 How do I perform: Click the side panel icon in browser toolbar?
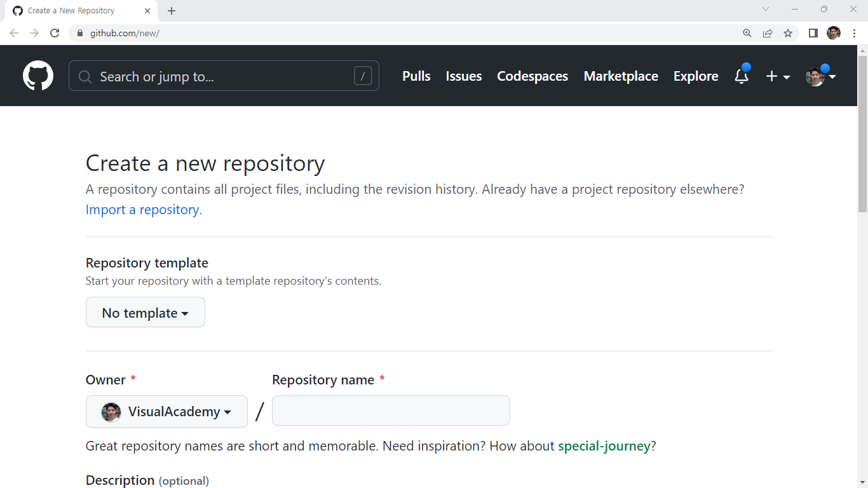pyautogui.click(x=813, y=33)
